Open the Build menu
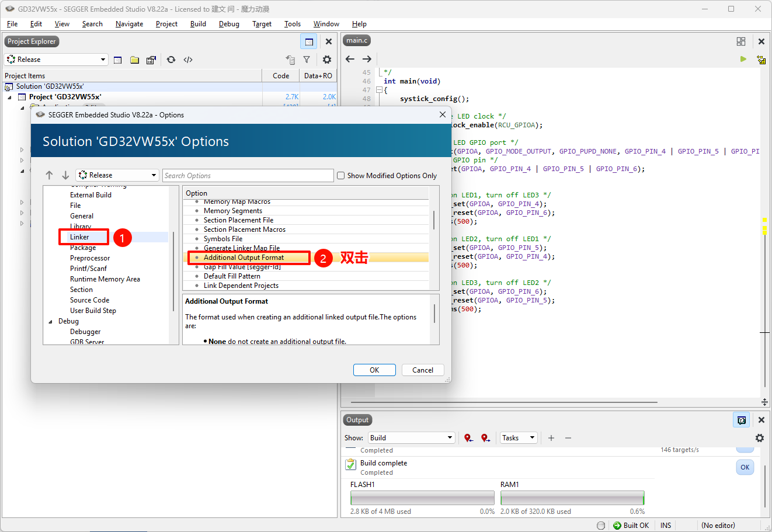This screenshot has width=772, height=532. (x=198, y=24)
